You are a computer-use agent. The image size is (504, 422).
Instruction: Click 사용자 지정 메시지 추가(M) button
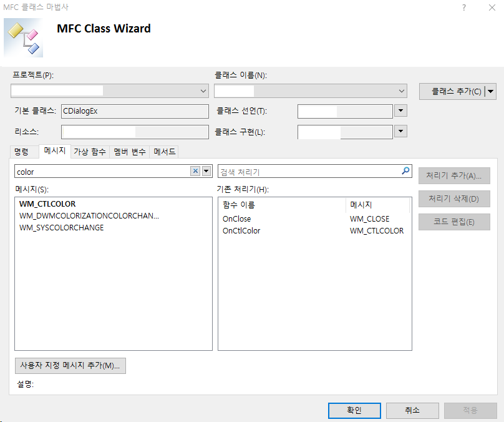(70, 366)
